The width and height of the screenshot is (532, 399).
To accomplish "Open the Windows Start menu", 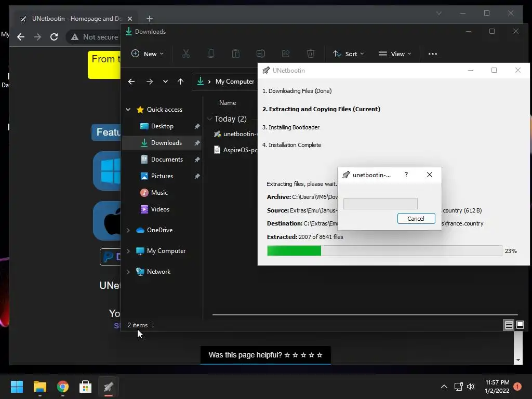I will coord(17,387).
